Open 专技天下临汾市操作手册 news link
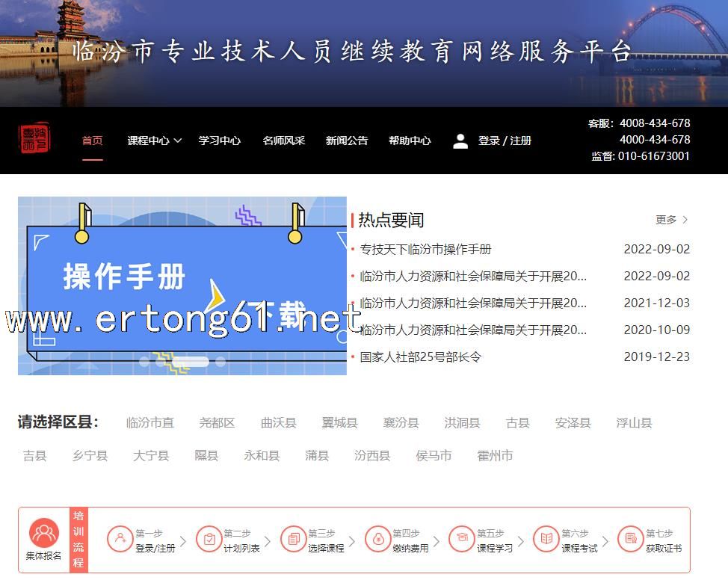 [425, 250]
